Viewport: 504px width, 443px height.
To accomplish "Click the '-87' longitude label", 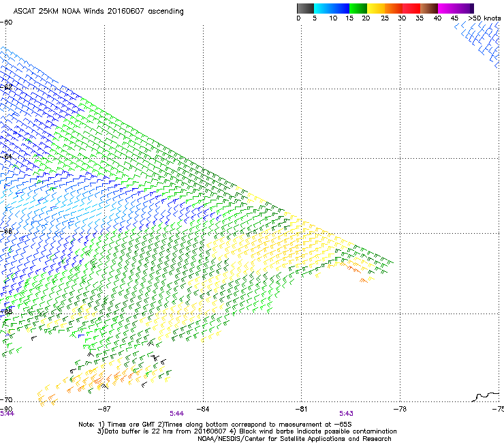I will click(104, 409).
